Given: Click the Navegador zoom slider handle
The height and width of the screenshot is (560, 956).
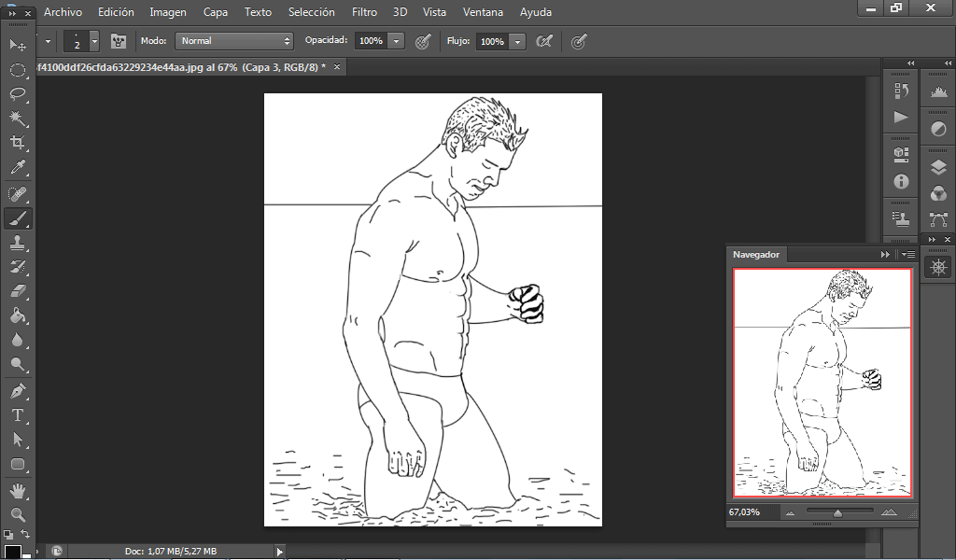Looking at the screenshot, I should click(837, 513).
